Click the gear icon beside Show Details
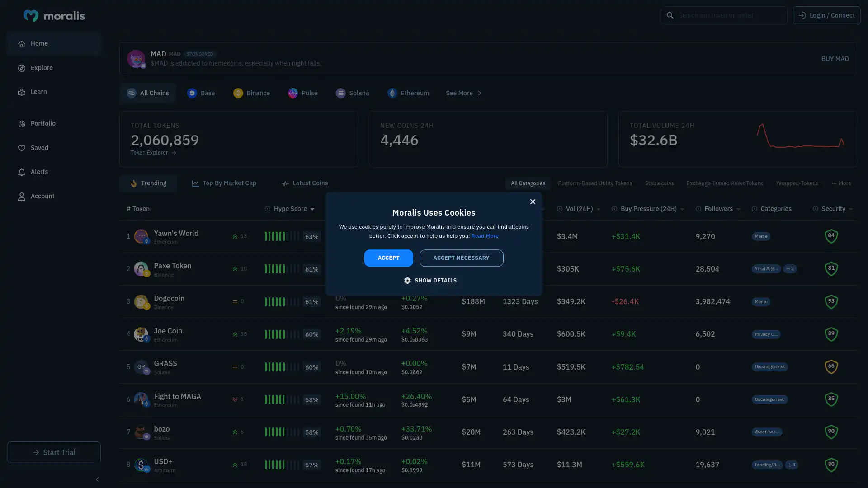868x488 pixels. pos(407,281)
